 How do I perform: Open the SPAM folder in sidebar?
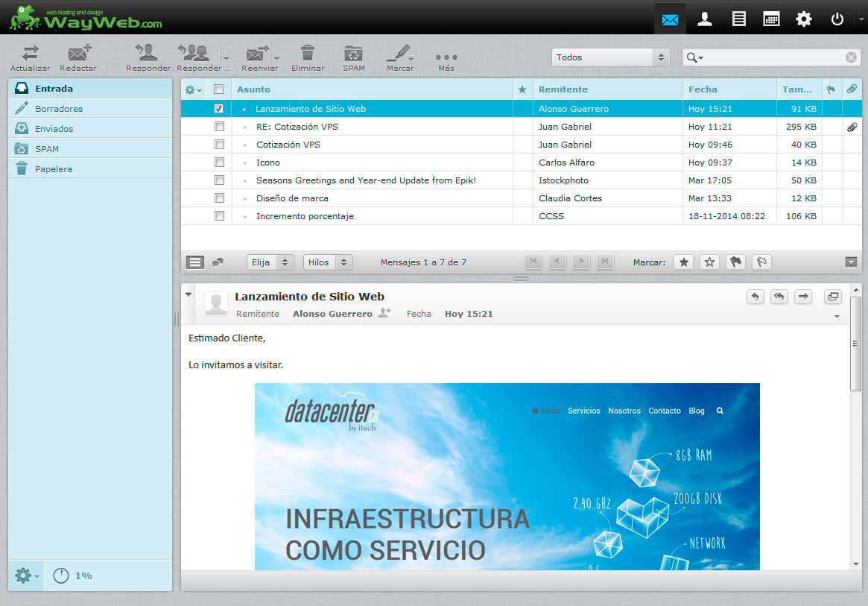point(89,148)
